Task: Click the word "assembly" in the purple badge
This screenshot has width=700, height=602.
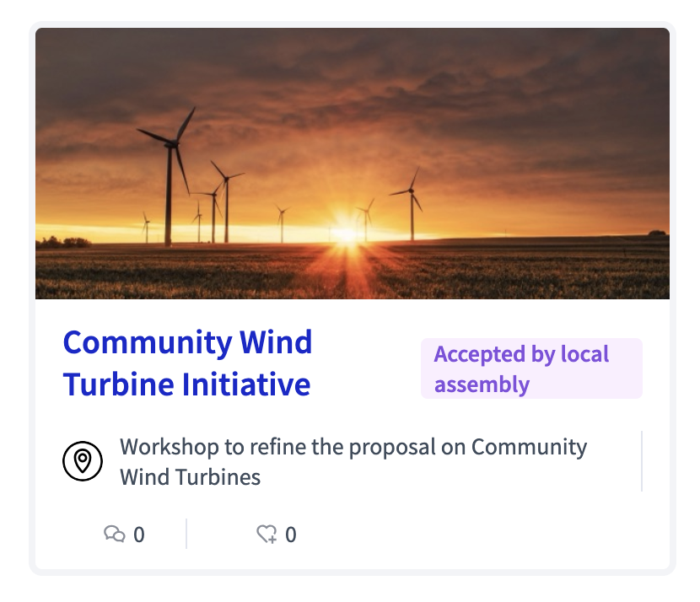Action: 482,384
